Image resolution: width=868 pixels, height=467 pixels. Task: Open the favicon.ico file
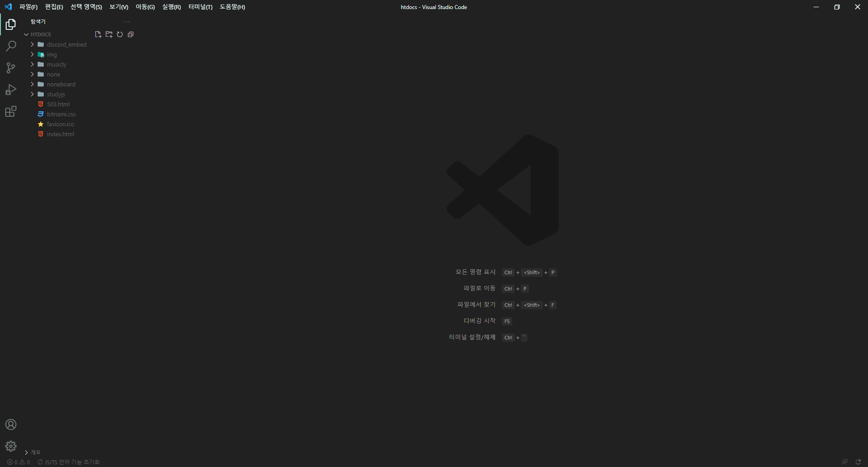[x=61, y=124]
